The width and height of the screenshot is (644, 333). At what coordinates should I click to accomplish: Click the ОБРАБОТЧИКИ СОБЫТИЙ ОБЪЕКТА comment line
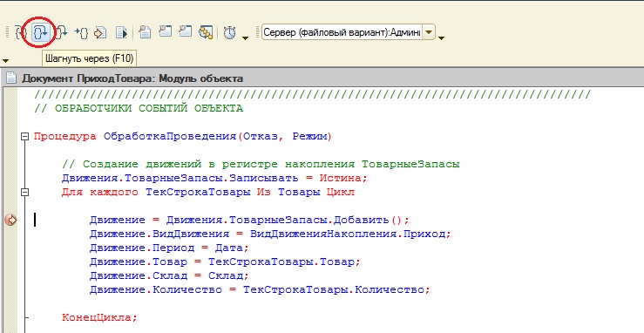(x=139, y=109)
